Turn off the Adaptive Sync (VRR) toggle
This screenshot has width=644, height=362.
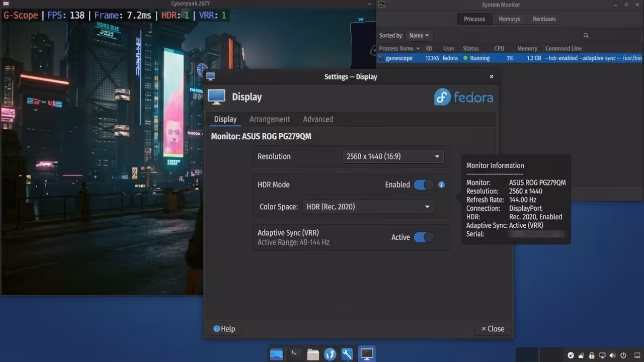(x=424, y=237)
